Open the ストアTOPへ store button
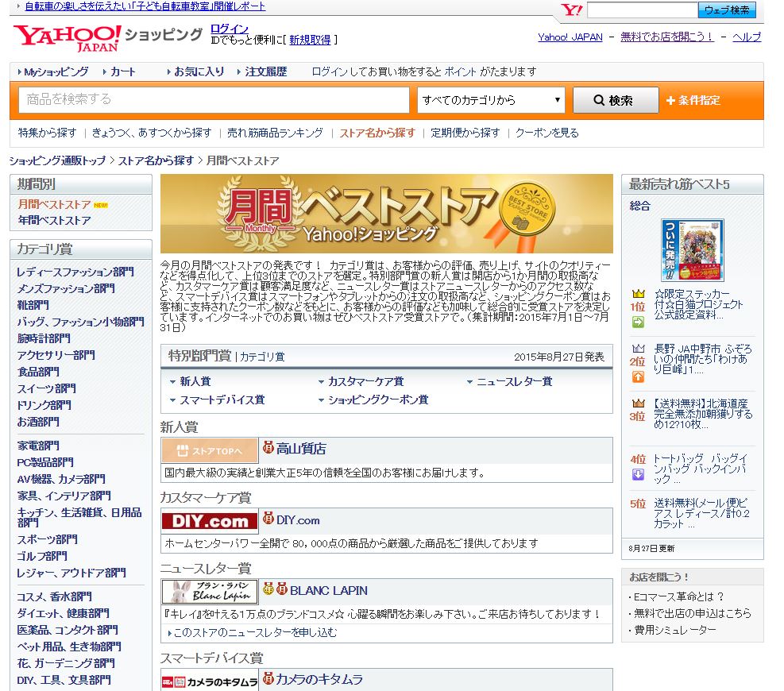Screen dimensions: 784x691 pos(210,450)
